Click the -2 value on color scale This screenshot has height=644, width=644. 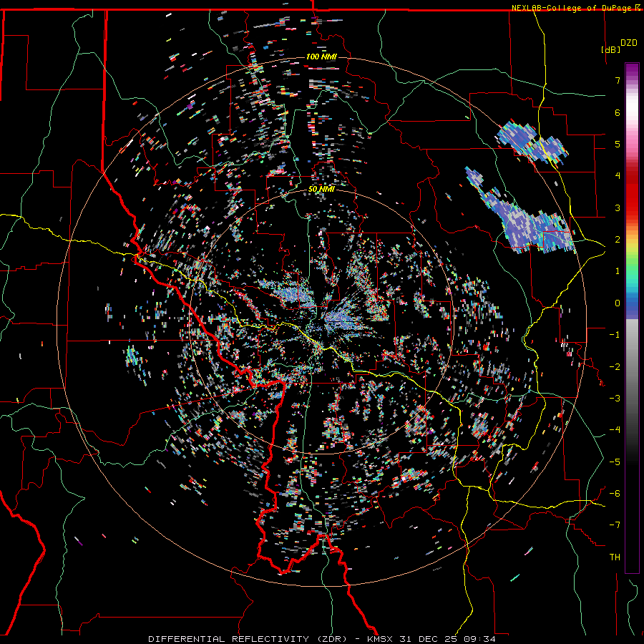(x=615, y=366)
